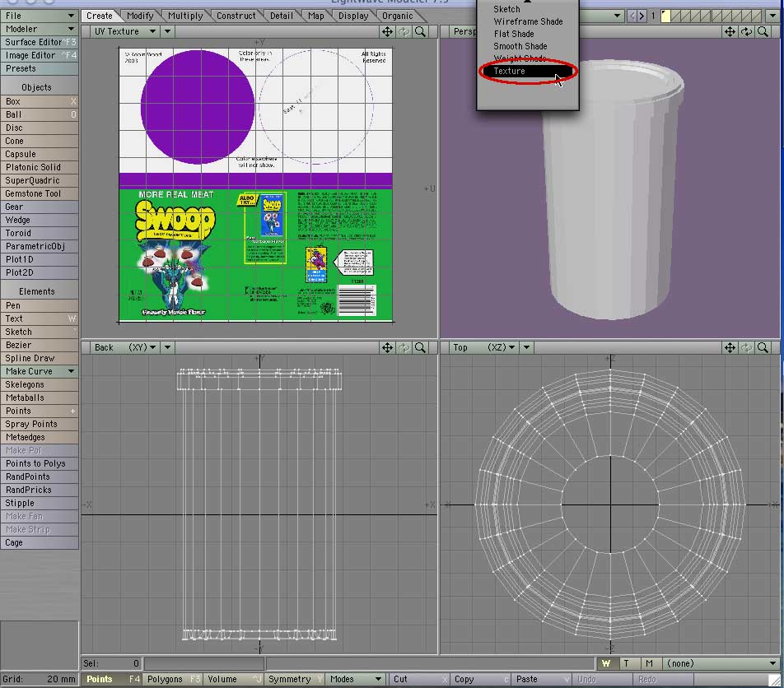
Task: Click the rotate icon of the Back (XY) viewport
Action: (404, 348)
